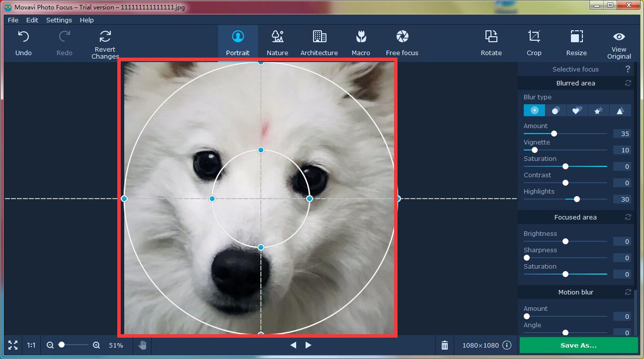644x359 pixels.
Task: Go to previous image arrow
Action: coord(293,345)
